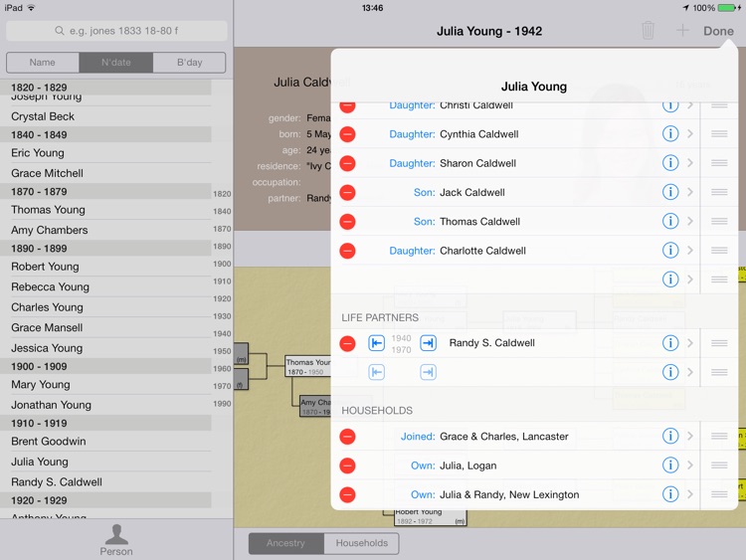Switch to Households view
The width and height of the screenshot is (746, 560).
(x=362, y=543)
